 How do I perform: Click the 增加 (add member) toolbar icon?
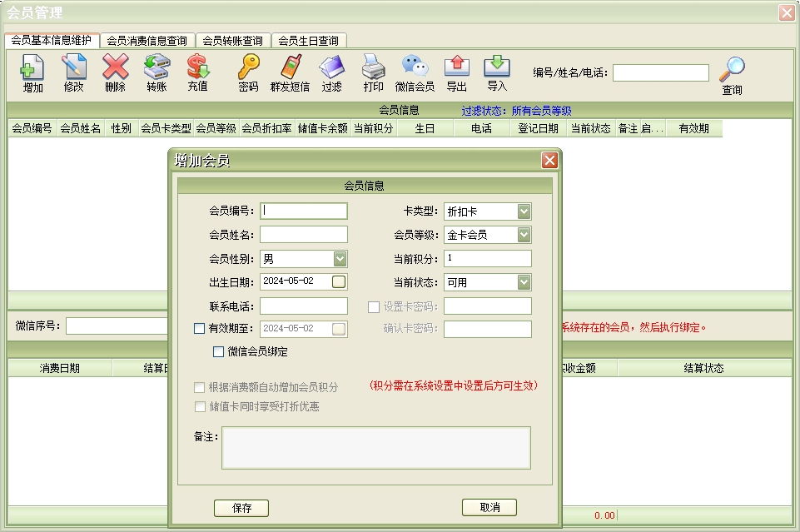click(32, 68)
